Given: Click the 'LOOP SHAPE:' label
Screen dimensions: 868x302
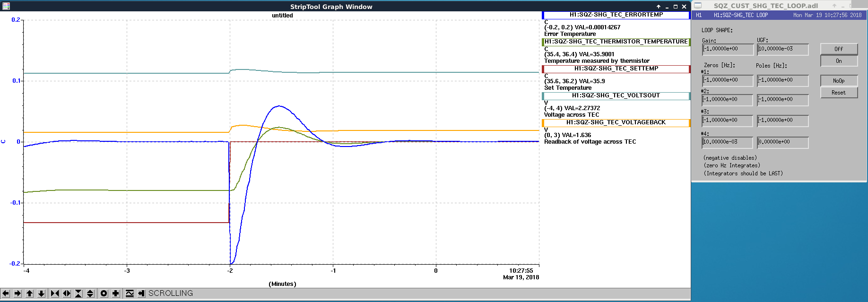Looking at the screenshot, I should (717, 30).
